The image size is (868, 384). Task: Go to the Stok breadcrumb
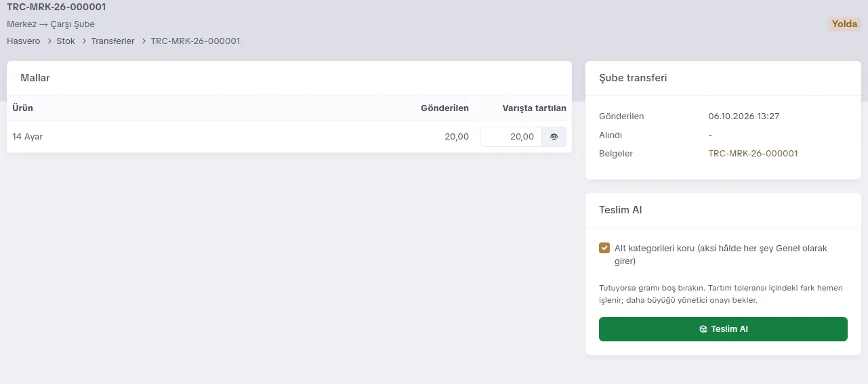(66, 41)
